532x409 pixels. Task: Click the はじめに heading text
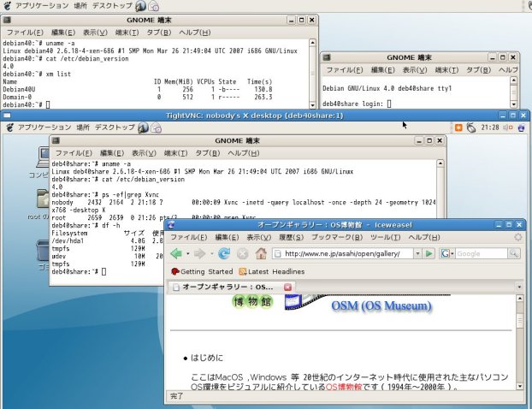pyautogui.click(x=207, y=358)
